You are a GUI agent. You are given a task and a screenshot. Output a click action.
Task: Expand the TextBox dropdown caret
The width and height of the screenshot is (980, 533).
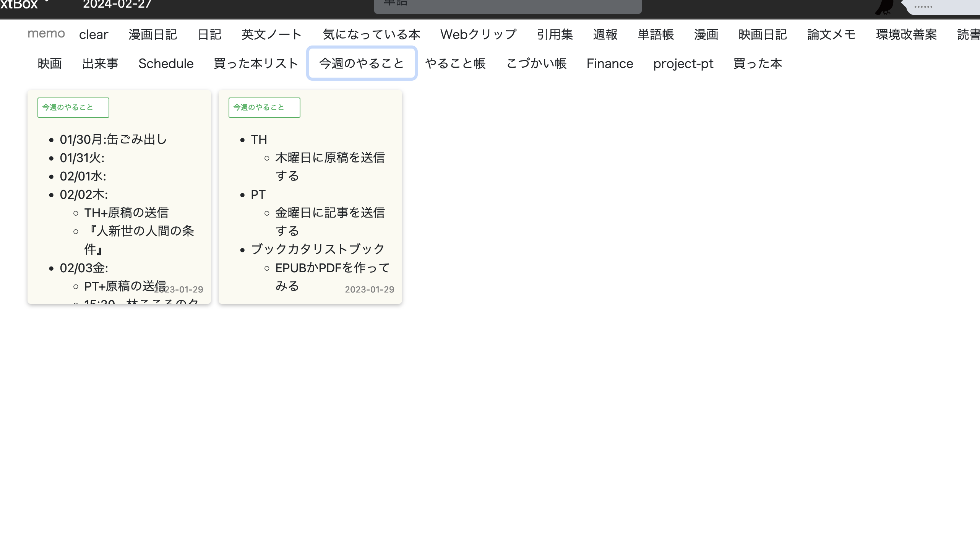47,2
